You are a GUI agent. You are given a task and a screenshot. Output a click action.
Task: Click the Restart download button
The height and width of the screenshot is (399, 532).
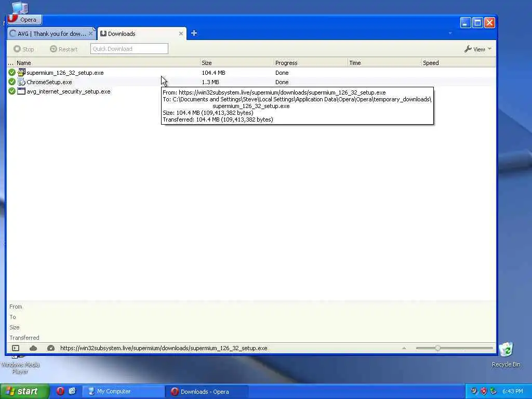pos(64,49)
